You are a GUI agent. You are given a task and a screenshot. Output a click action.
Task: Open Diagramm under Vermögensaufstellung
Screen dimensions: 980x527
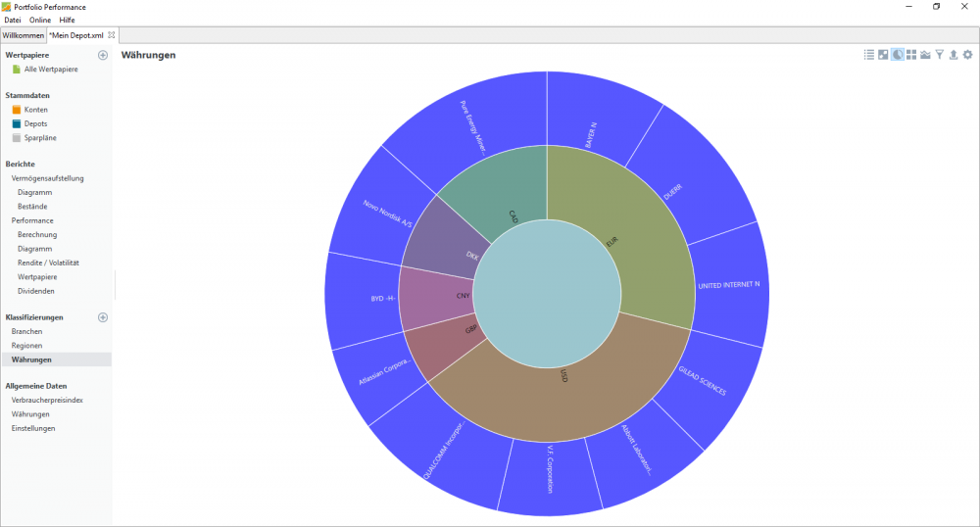35,192
